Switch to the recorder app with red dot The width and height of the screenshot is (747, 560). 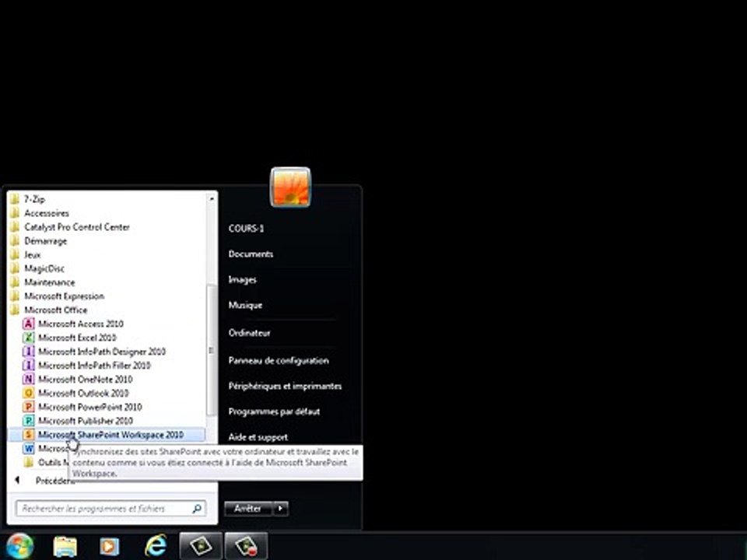tap(247, 546)
